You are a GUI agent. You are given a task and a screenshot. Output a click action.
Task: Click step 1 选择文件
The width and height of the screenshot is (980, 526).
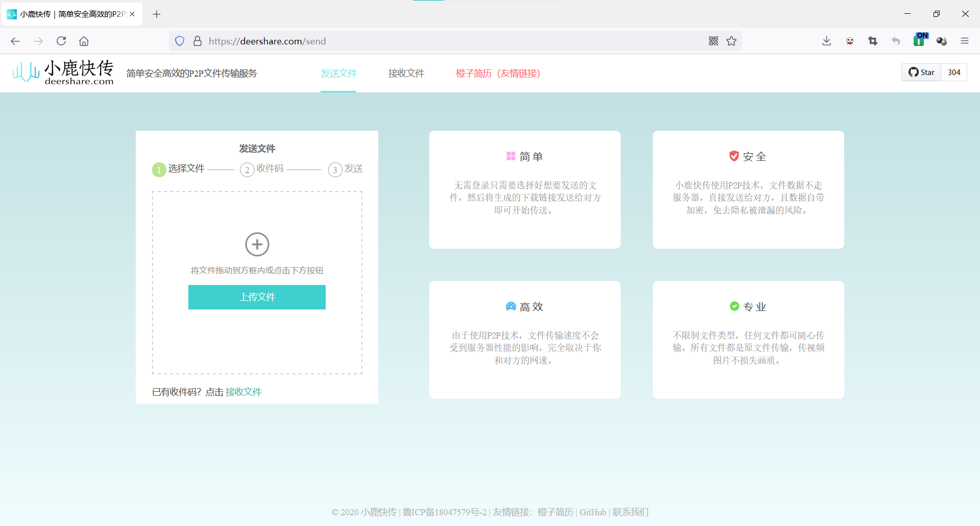pyautogui.click(x=178, y=169)
